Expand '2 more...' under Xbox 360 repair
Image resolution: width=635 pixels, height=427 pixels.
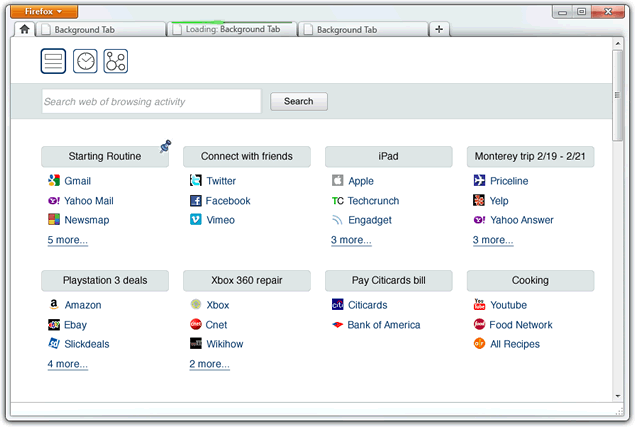pos(209,364)
